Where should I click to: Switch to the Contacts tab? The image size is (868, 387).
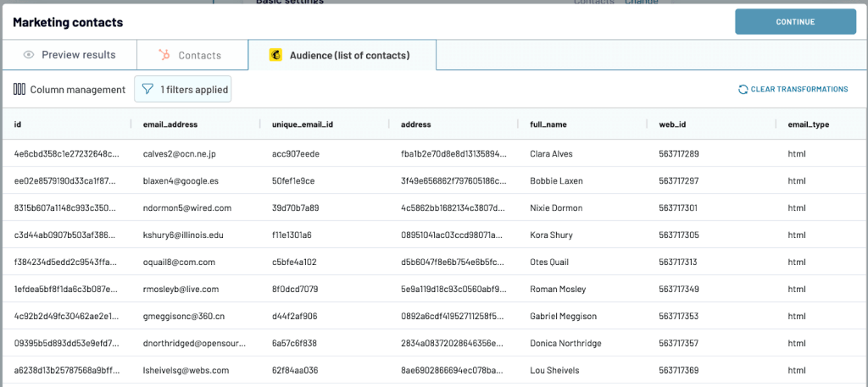pos(192,55)
